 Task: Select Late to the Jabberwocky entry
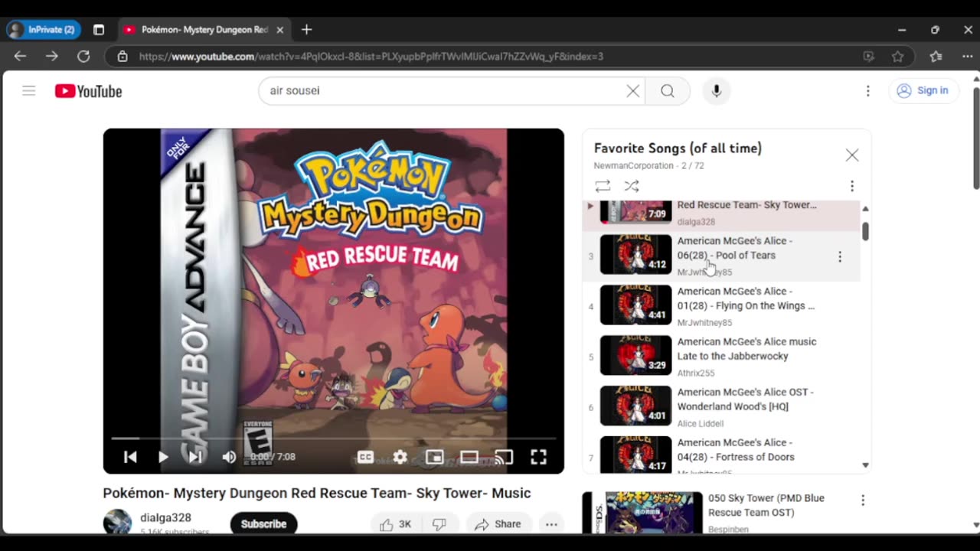[x=721, y=357]
